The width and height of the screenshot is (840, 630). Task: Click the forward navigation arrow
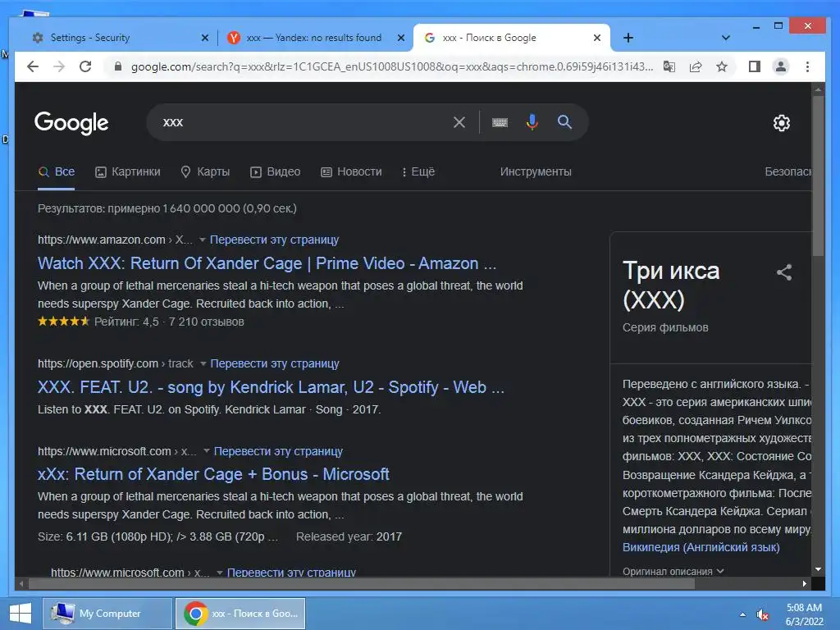[59, 66]
